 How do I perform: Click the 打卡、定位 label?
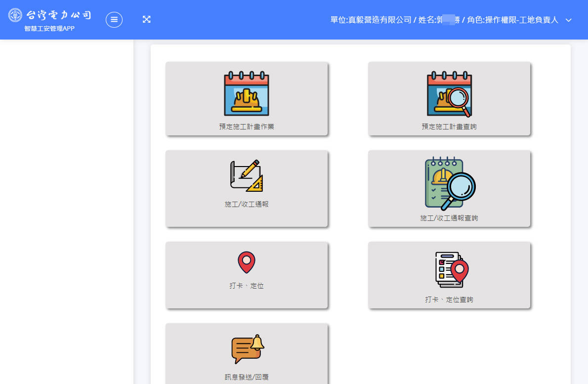(247, 286)
